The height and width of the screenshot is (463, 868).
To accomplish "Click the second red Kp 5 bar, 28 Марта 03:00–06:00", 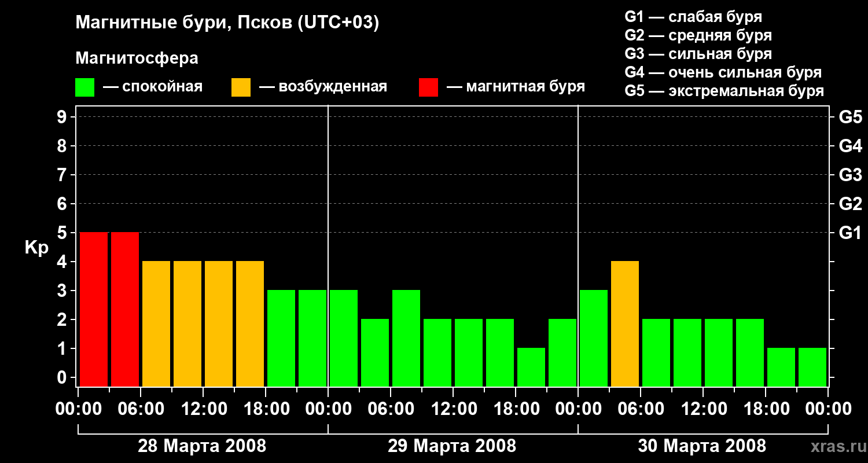I will (125, 309).
